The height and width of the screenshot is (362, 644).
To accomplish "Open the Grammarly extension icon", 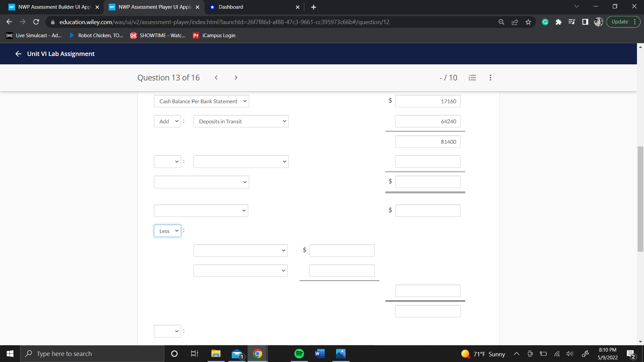I will pyautogui.click(x=545, y=22).
